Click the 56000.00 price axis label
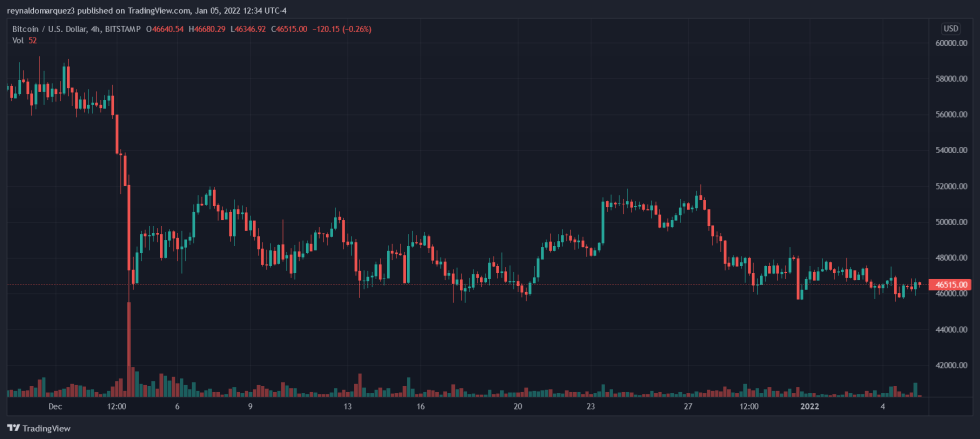Screen dimensions: 980x439 point(951,115)
